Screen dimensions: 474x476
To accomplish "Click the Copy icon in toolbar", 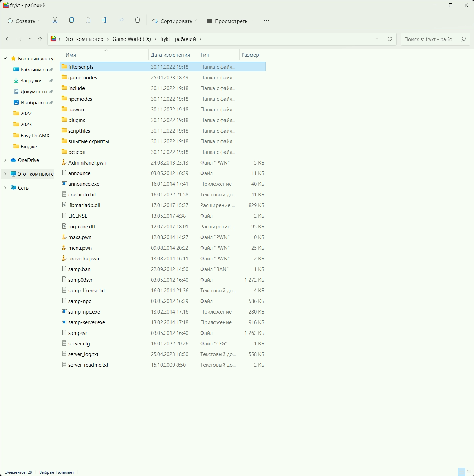I will click(x=71, y=20).
